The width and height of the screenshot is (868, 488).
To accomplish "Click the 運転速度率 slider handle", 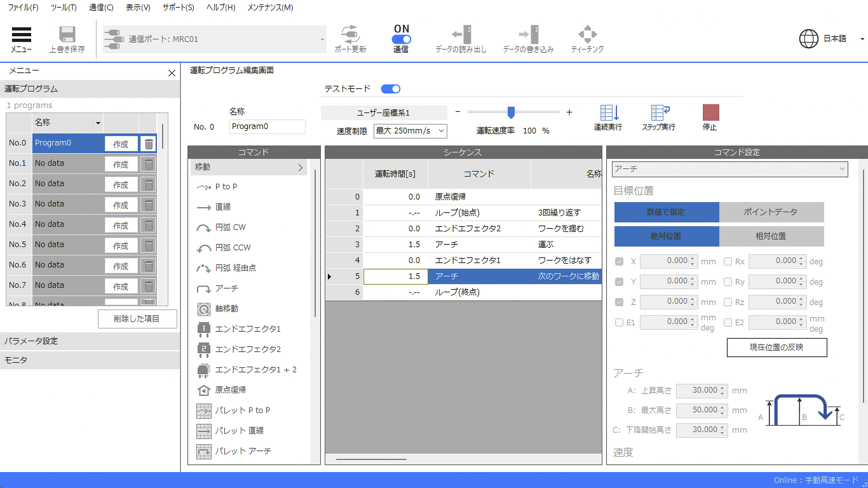I will point(511,112).
